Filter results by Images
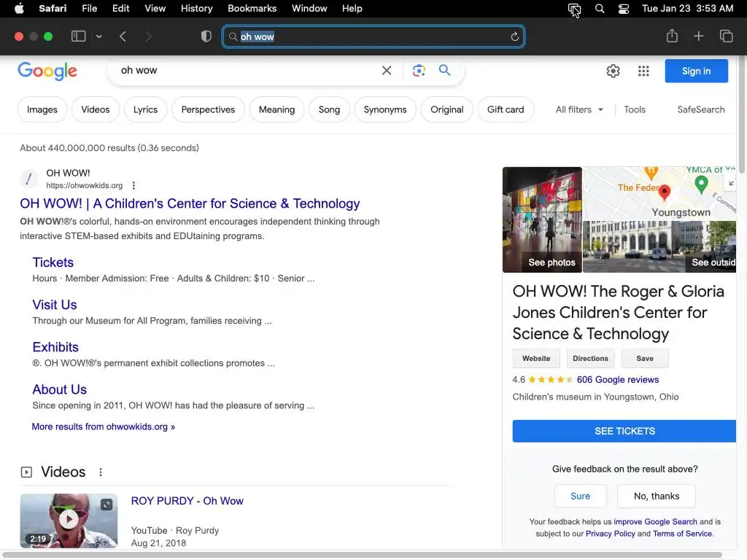This screenshot has height=560, width=747. (42, 109)
